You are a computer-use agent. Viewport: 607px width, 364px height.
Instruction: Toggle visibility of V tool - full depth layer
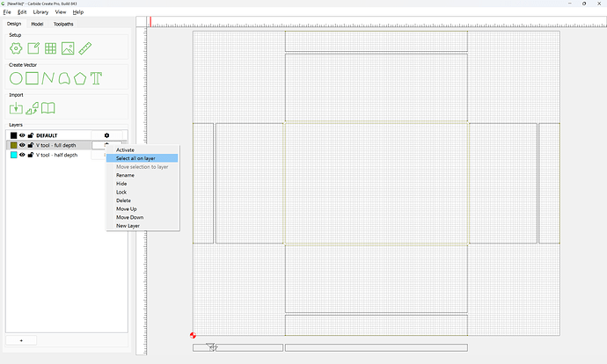(22, 145)
